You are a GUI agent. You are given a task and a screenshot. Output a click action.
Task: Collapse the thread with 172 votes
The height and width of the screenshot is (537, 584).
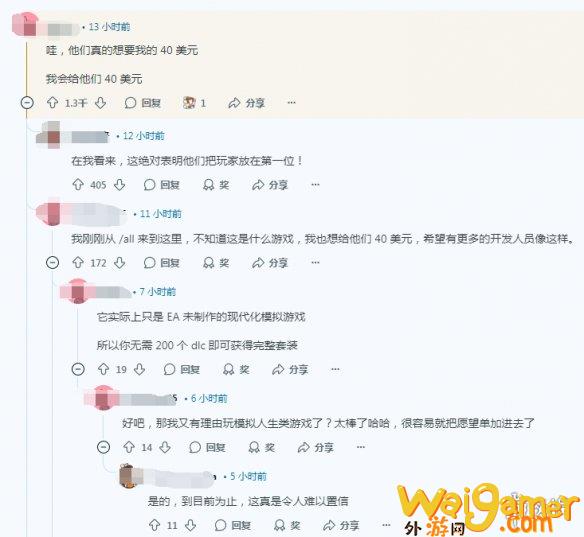click(x=53, y=263)
